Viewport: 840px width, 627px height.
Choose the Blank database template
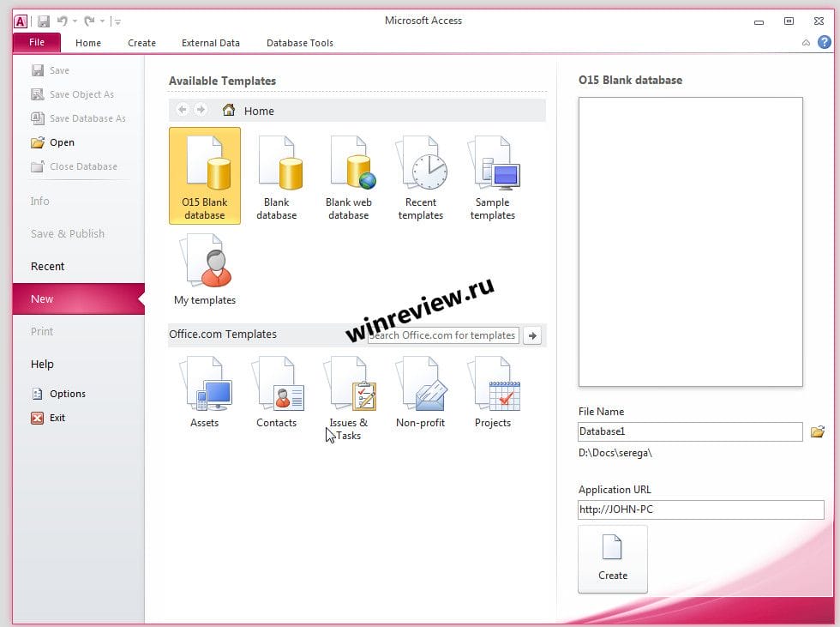pos(276,178)
